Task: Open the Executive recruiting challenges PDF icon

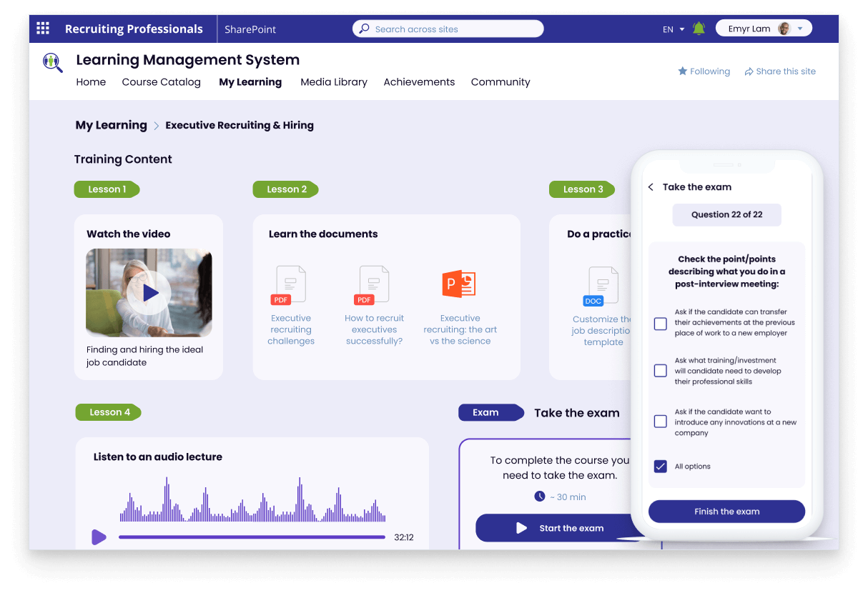Action: (290, 285)
